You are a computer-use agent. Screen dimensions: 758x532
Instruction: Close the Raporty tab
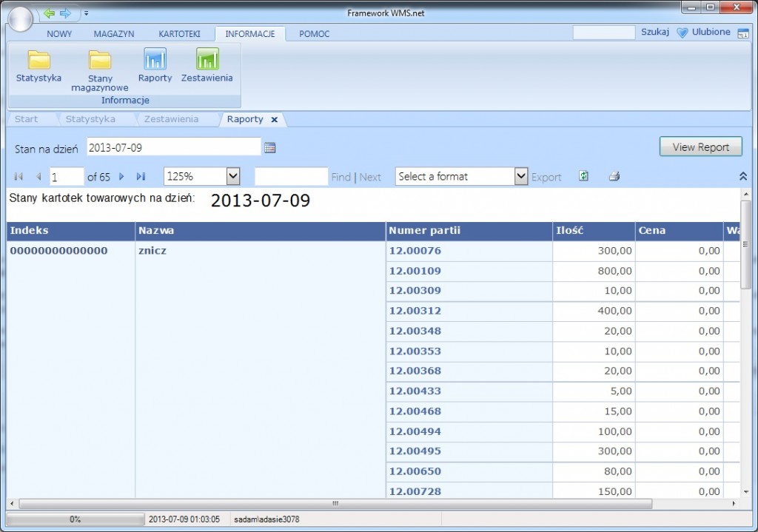coord(274,119)
